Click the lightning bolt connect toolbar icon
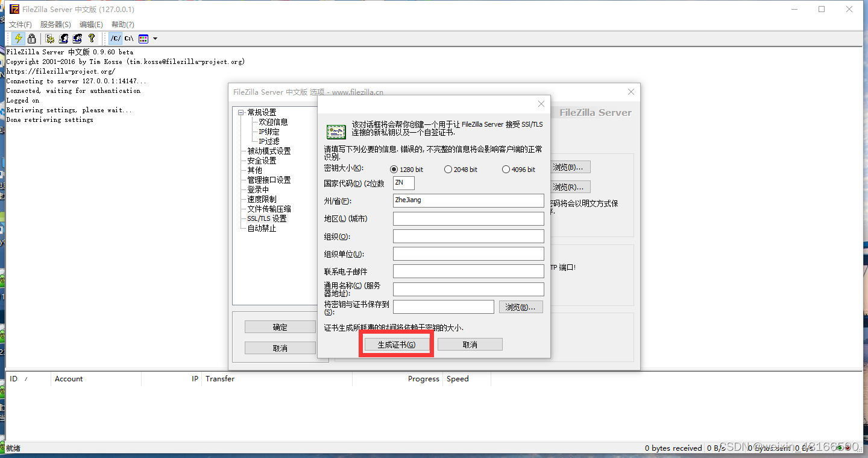The width and height of the screenshot is (868, 458). point(19,39)
